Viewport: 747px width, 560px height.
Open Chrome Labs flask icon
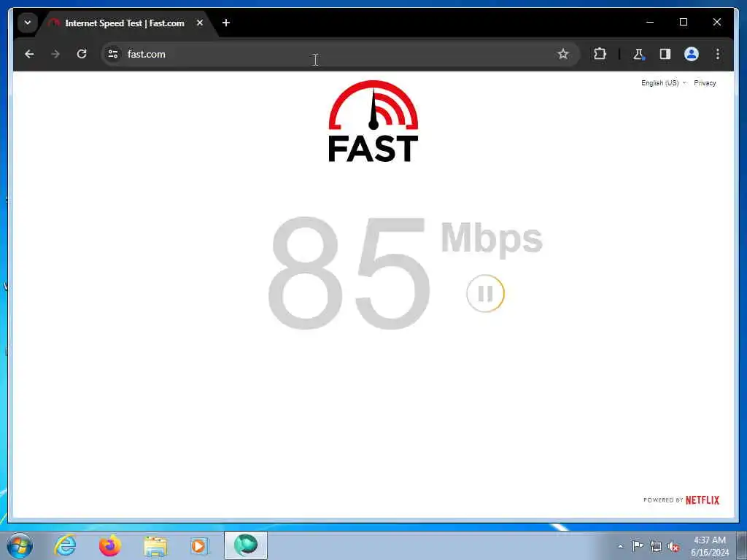[x=638, y=54]
